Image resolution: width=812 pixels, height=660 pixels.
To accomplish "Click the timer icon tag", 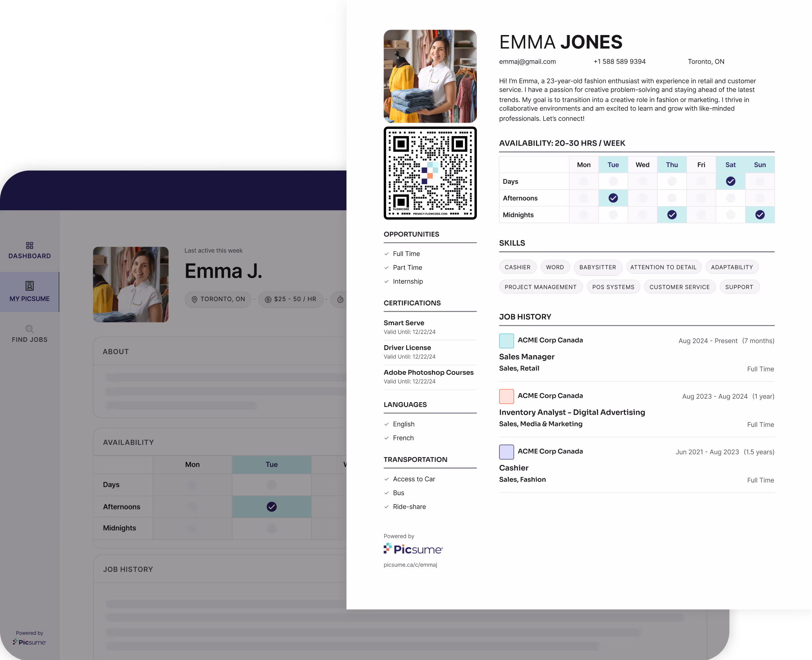I will tap(340, 300).
